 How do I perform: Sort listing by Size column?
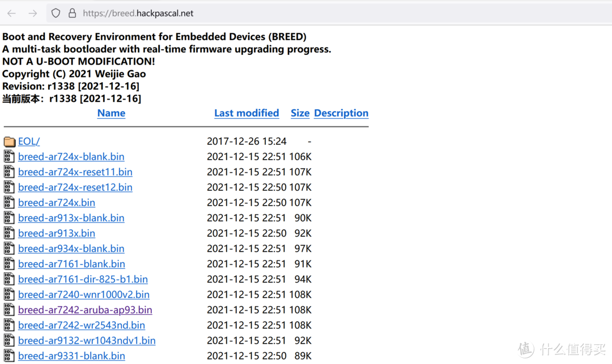(300, 113)
